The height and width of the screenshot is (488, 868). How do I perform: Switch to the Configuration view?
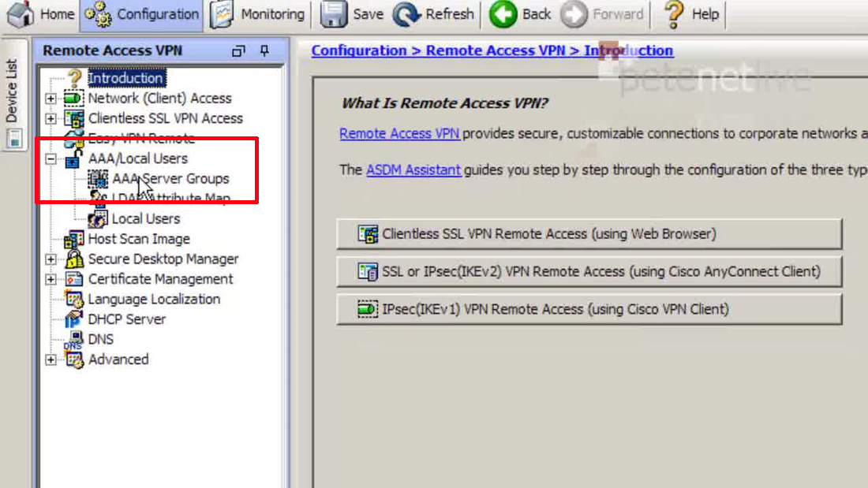pyautogui.click(x=142, y=14)
